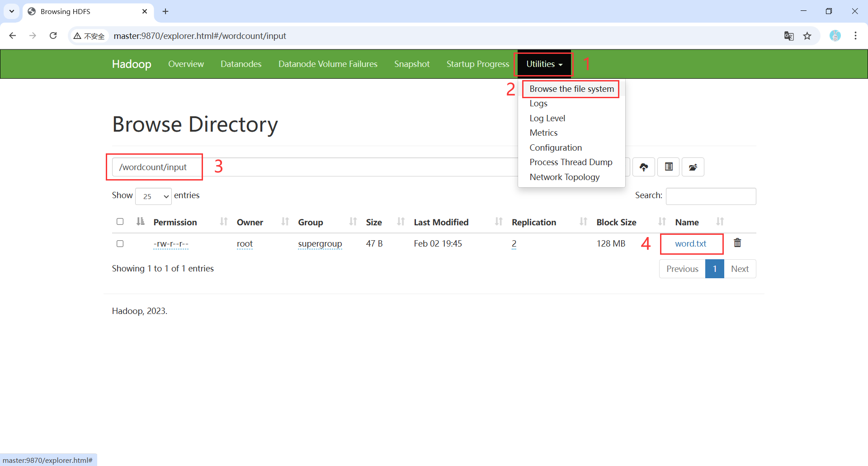Focus the table Search input box

[x=711, y=196]
